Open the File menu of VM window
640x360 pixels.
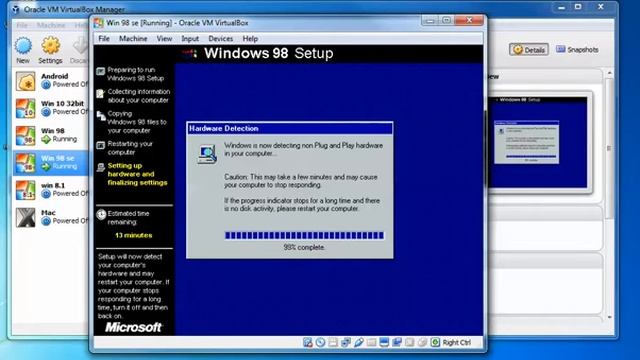coord(104,39)
